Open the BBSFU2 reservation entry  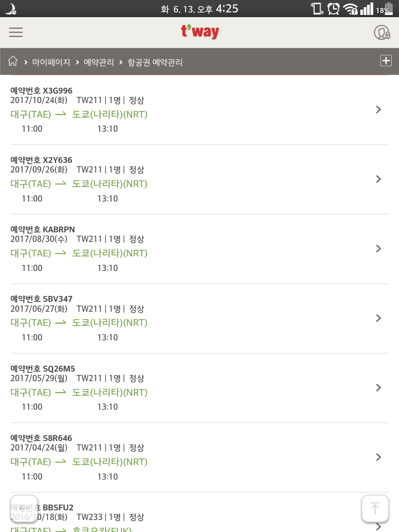tap(58, 507)
